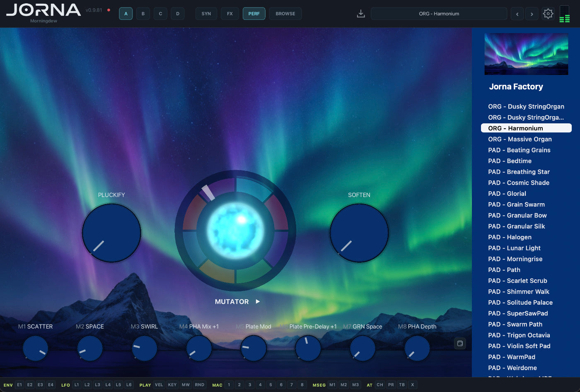580x392 pixels.
Task: Load preset PAD - Weirdome
Action: (x=526, y=368)
